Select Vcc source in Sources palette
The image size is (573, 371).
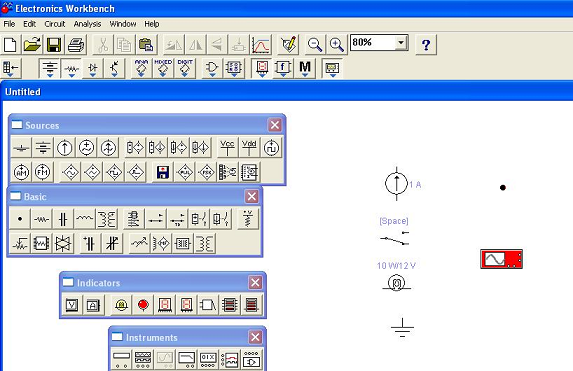coord(227,148)
